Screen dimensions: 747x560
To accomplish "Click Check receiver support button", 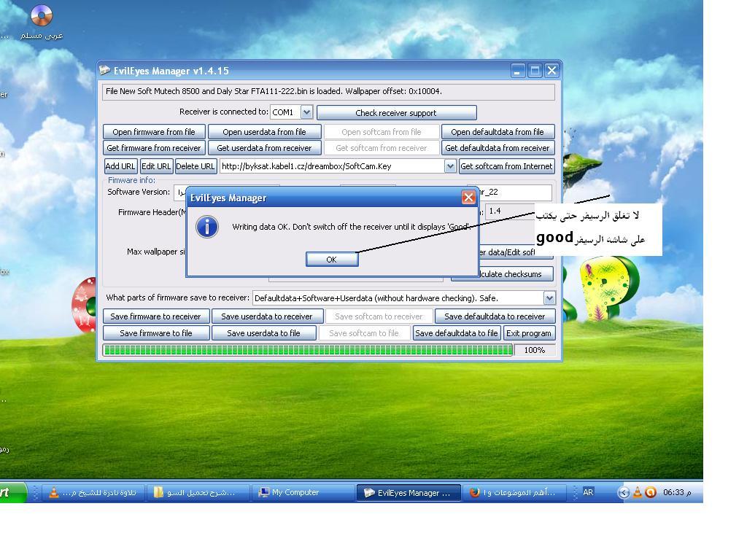I will pos(396,113).
